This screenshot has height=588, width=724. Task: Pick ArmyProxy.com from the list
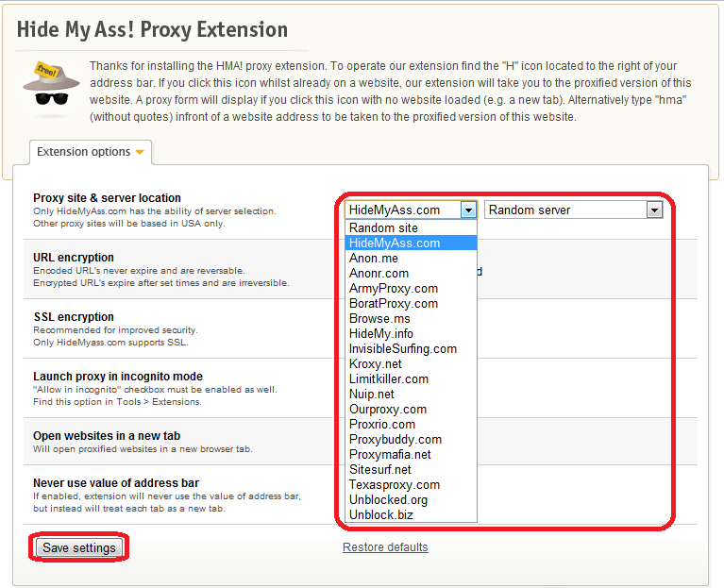pos(394,288)
